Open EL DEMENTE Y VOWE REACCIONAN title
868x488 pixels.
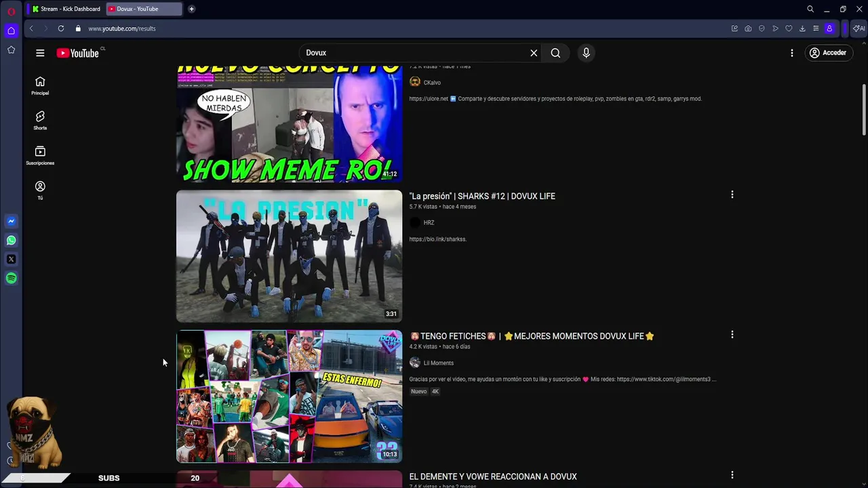pos(493,476)
